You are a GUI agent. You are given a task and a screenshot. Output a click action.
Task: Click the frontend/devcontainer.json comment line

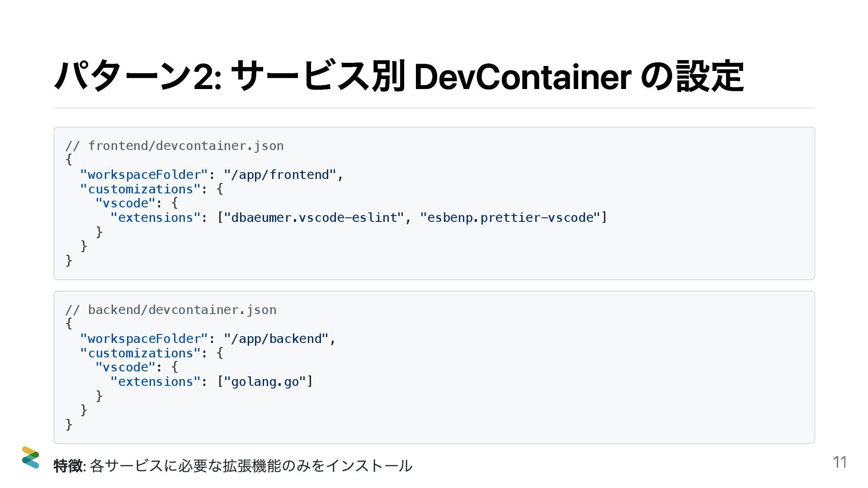pyautogui.click(x=175, y=146)
